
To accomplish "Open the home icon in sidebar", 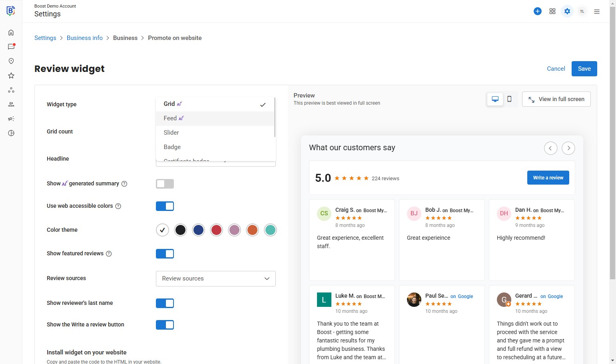I will click(x=11, y=32).
